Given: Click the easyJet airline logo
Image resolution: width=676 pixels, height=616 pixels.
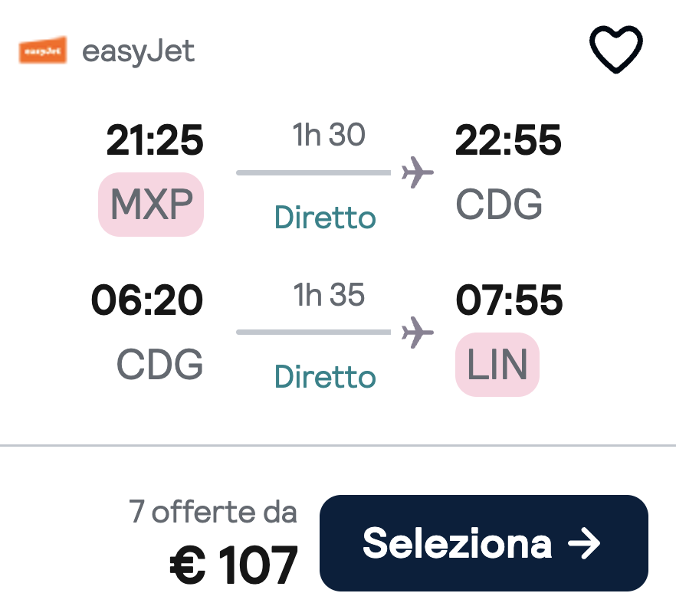Looking at the screenshot, I should coord(43,51).
